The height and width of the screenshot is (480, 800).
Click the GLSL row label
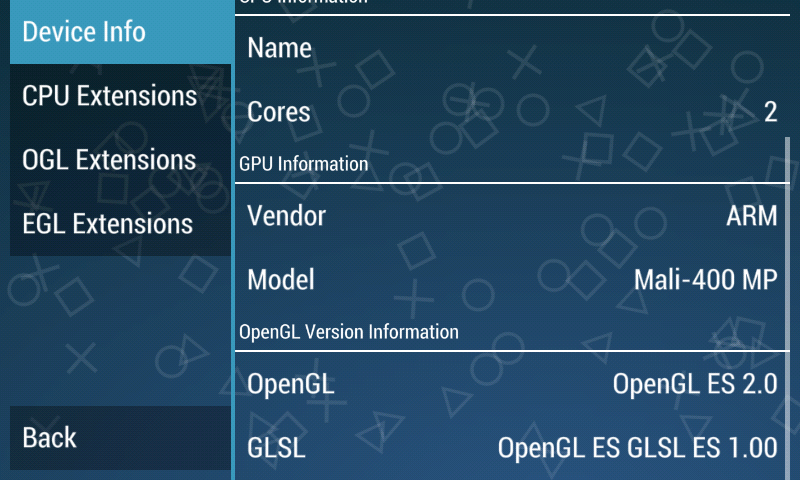click(x=277, y=447)
